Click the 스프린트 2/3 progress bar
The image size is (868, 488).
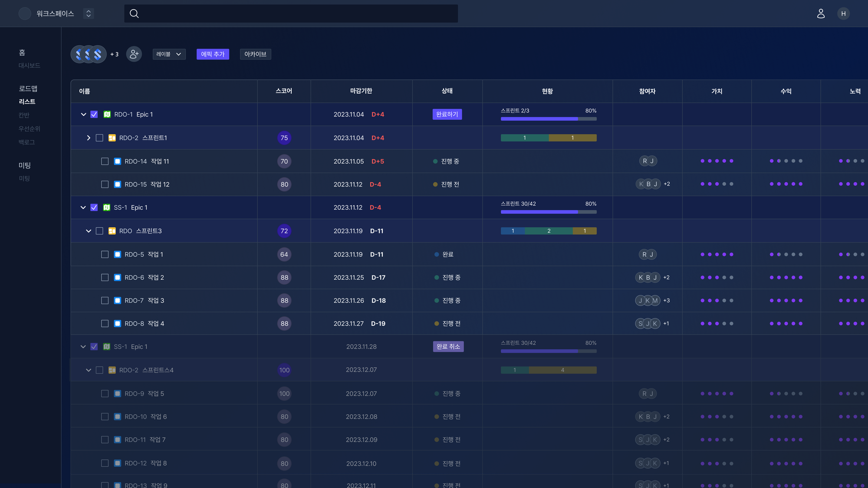point(548,118)
